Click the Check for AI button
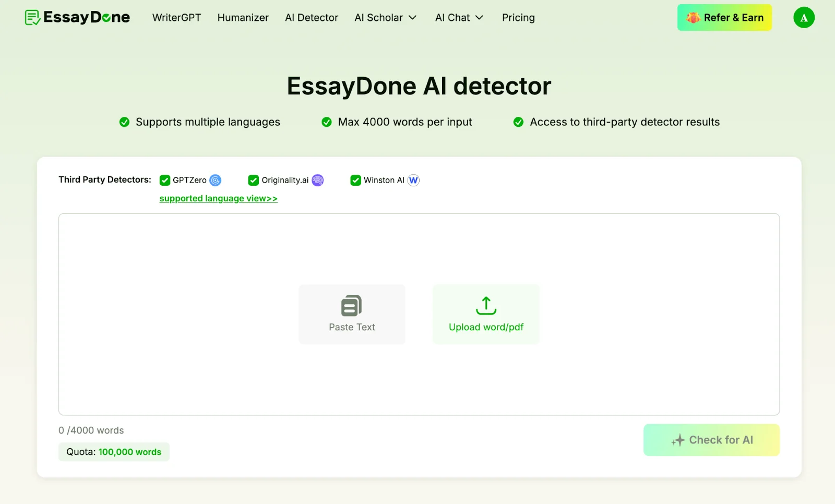The image size is (835, 504). 711,440
